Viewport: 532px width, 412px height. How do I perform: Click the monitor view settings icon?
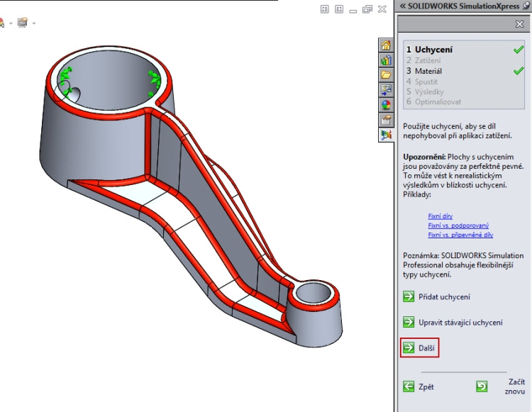[23, 23]
